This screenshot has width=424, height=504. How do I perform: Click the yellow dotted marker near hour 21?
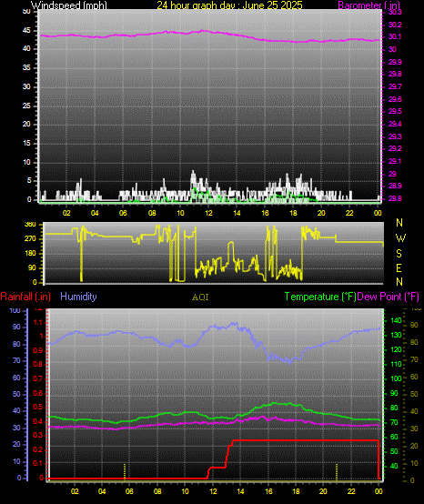pyautogui.click(x=337, y=471)
